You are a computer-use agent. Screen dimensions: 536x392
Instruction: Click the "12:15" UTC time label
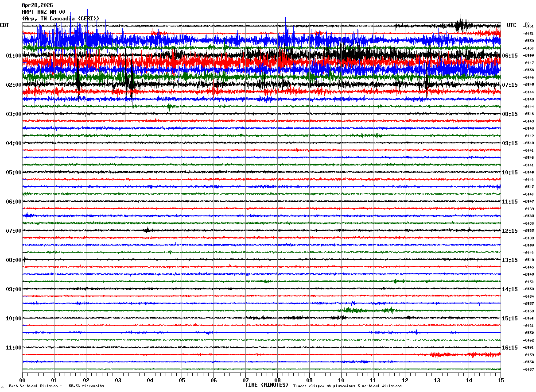[510, 231]
